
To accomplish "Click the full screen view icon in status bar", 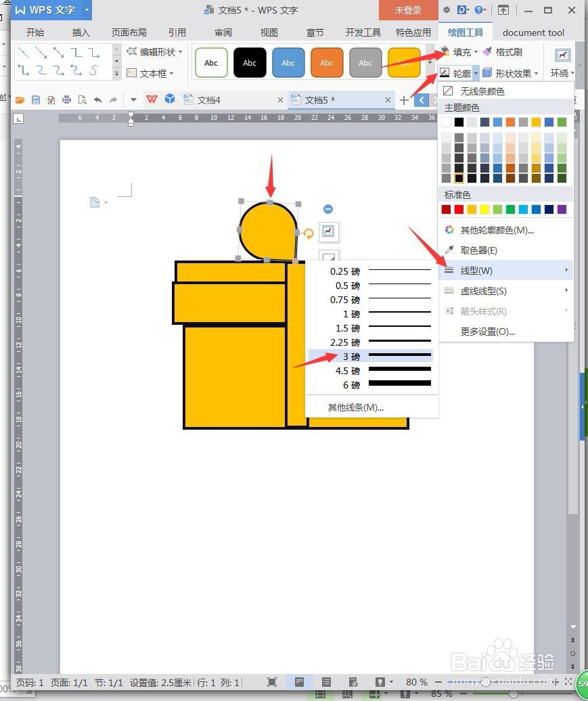I will pyautogui.click(x=272, y=682).
